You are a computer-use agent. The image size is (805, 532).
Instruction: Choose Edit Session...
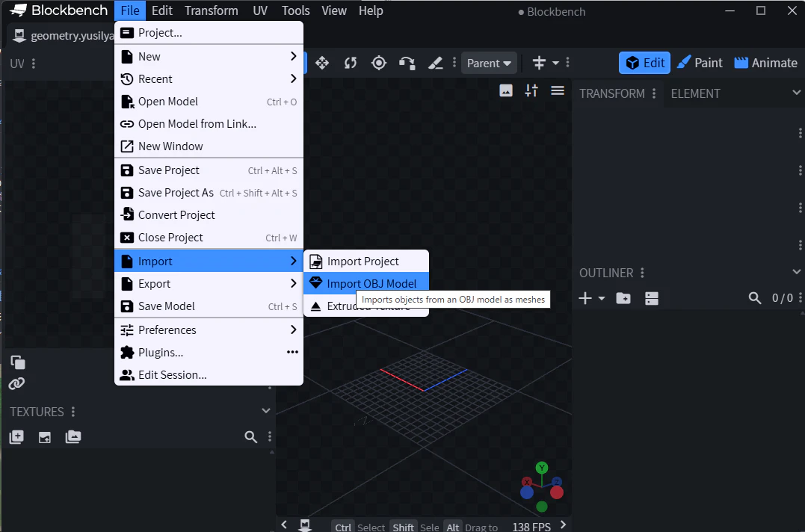click(209, 375)
